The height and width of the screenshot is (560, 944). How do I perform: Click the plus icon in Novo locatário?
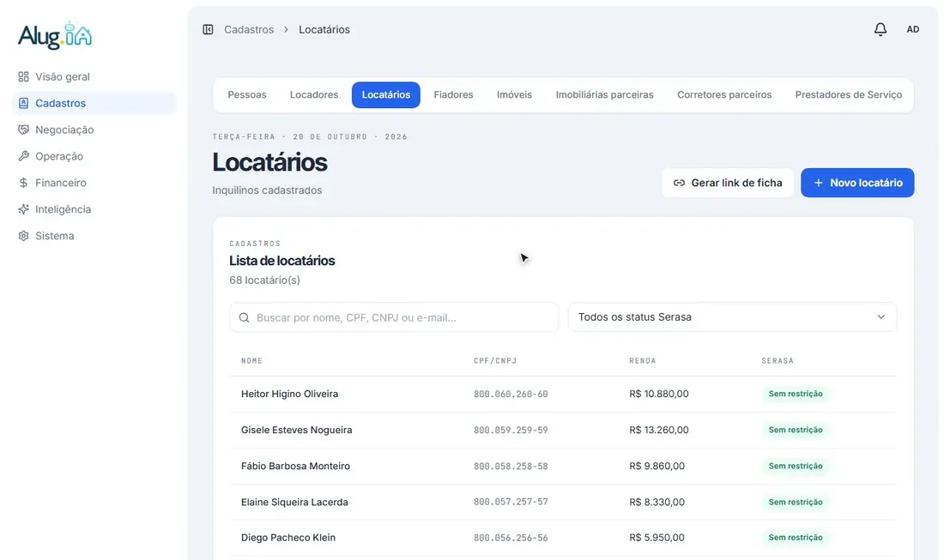click(x=818, y=183)
